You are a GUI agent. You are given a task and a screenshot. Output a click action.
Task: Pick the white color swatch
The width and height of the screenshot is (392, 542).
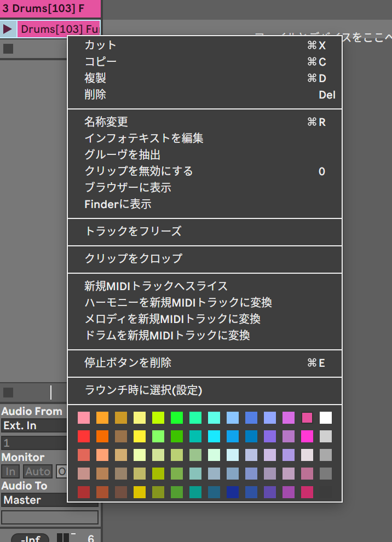326,418
